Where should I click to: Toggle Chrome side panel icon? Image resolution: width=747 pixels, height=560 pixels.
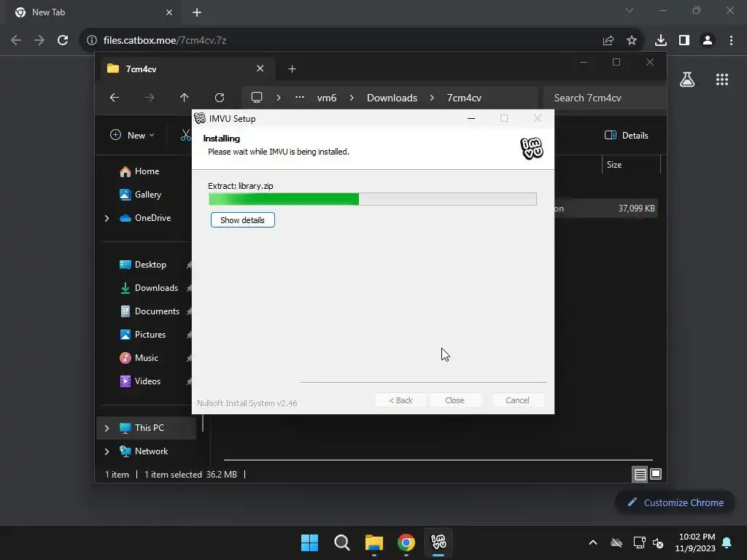pos(684,41)
